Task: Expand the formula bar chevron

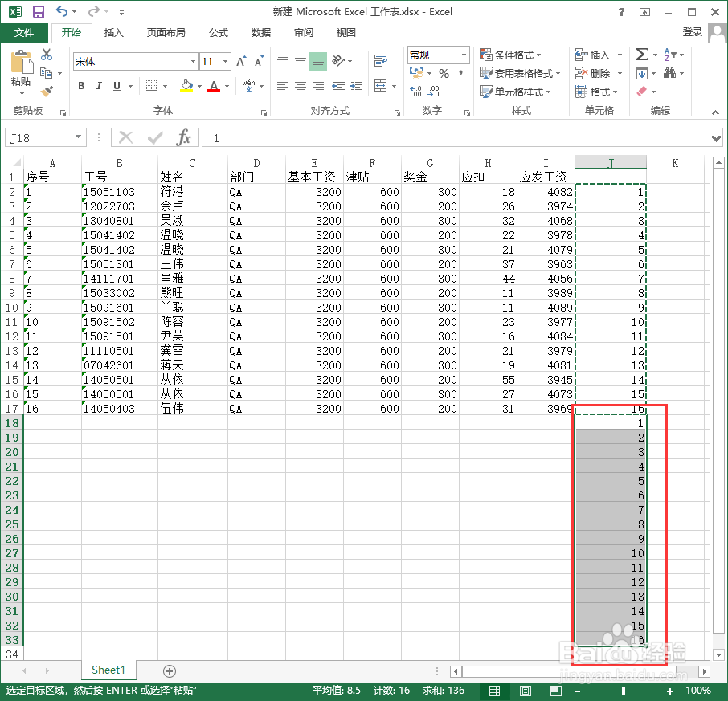Action: click(717, 138)
